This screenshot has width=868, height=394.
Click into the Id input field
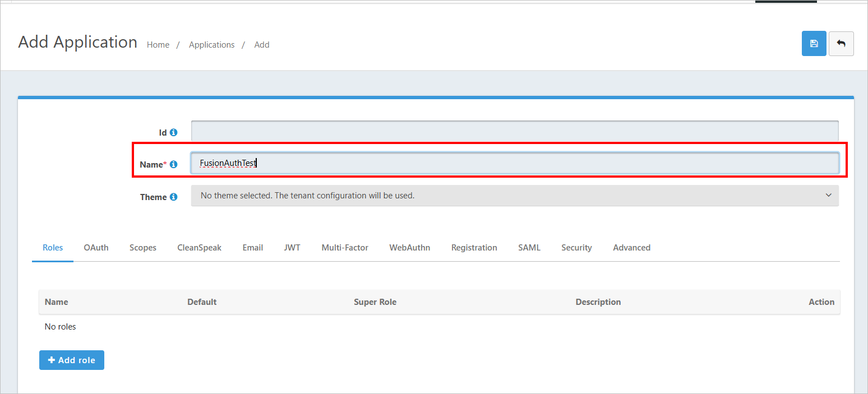(x=514, y=131)
